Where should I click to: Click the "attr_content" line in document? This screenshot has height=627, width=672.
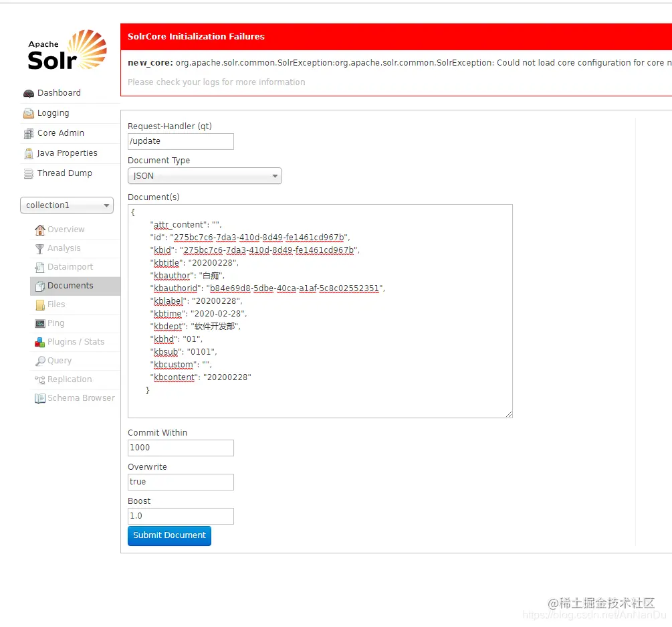coord(186,225)
